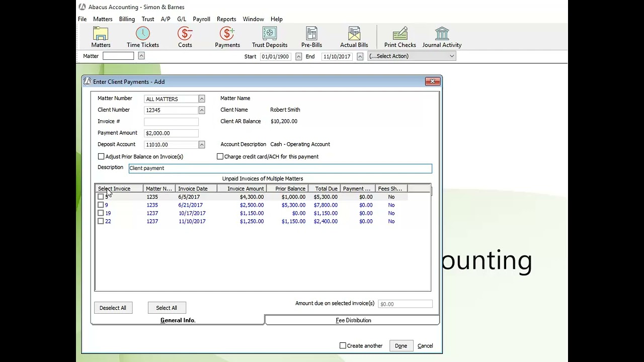Click the Done button
644x362 pixels.
pos(401,346)
